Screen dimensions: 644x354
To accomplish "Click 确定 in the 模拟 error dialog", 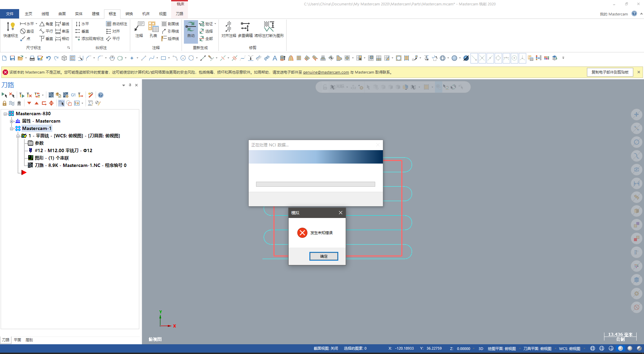I will click(x=324, y=256).
